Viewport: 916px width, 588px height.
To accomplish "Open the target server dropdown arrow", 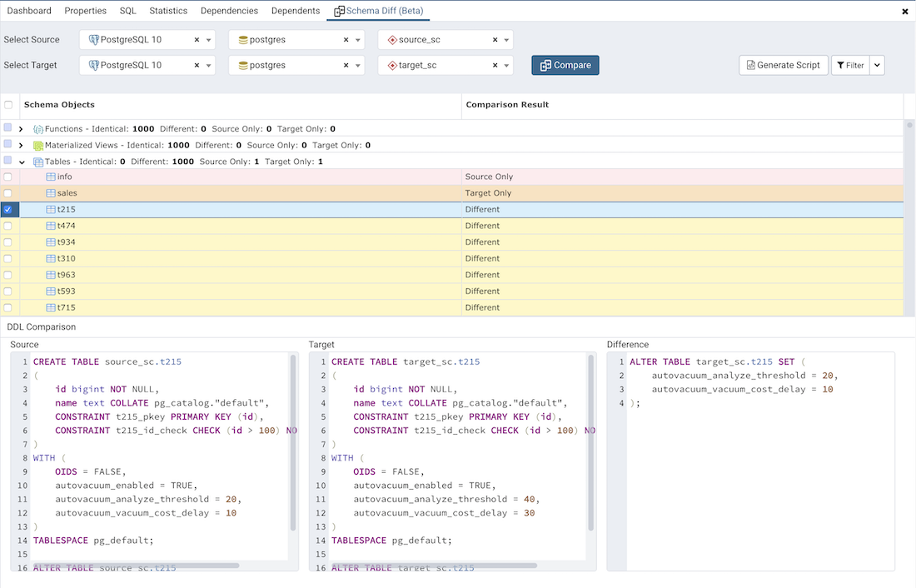I will tap(208, 66).
